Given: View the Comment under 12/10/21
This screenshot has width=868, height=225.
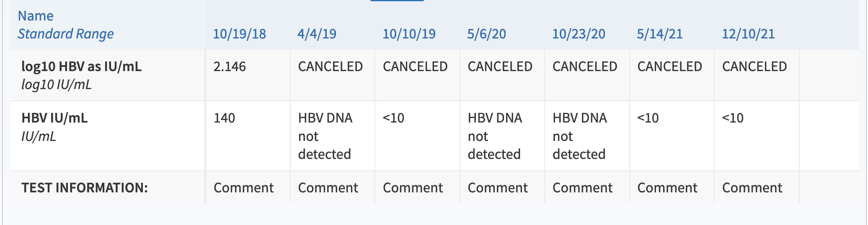Looking at the screenshot, I should coord(752,188).
